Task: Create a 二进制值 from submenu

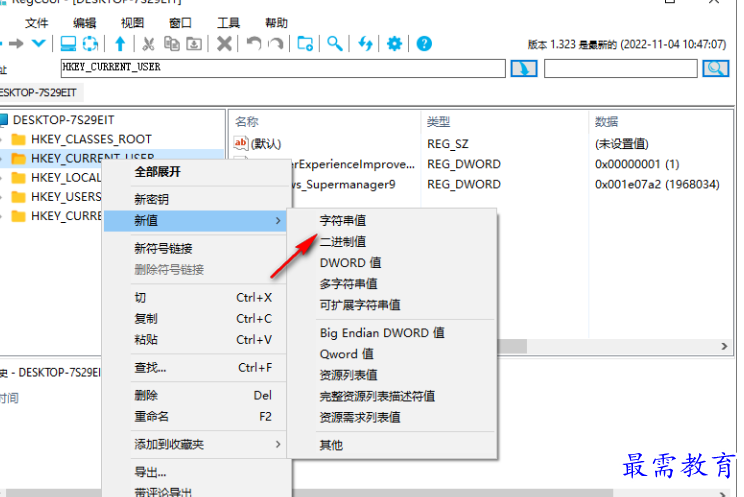Action: pyautogui.click(x=343, y=242)
